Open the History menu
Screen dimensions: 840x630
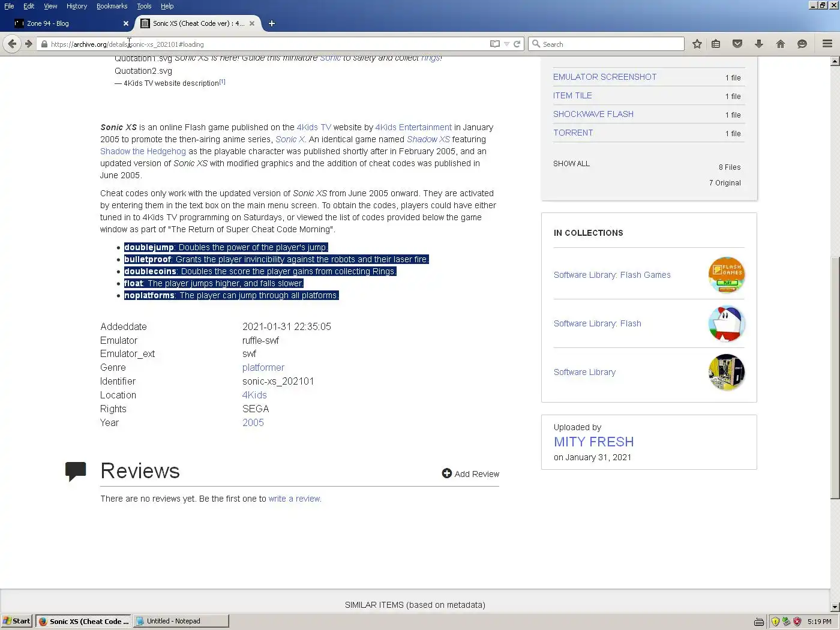[x=77, y=6]
